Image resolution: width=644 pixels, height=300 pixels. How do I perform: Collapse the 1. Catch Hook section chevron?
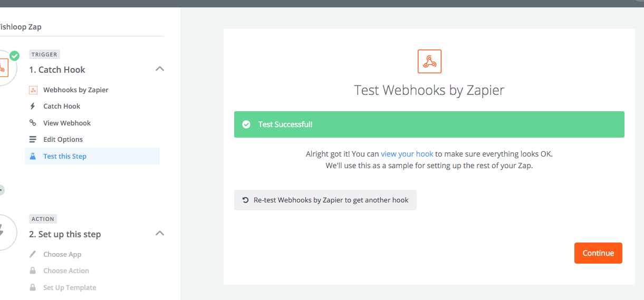(160, 69)
